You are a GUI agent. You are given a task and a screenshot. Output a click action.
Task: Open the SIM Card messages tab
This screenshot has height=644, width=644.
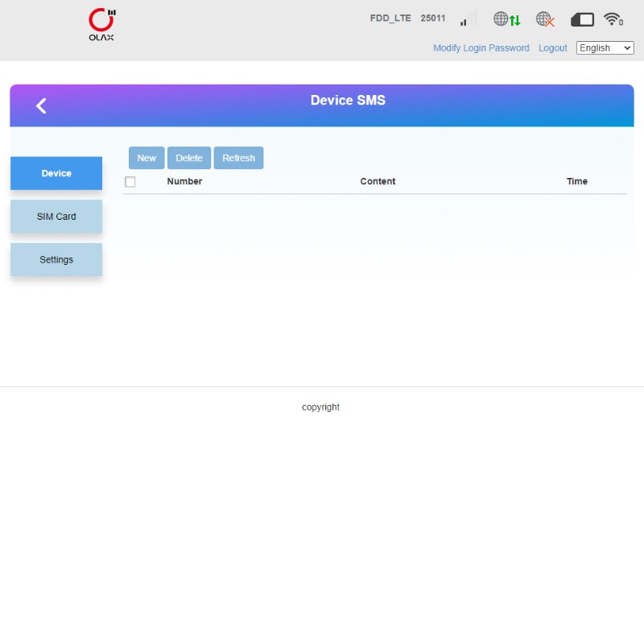(x=56, y=217)
